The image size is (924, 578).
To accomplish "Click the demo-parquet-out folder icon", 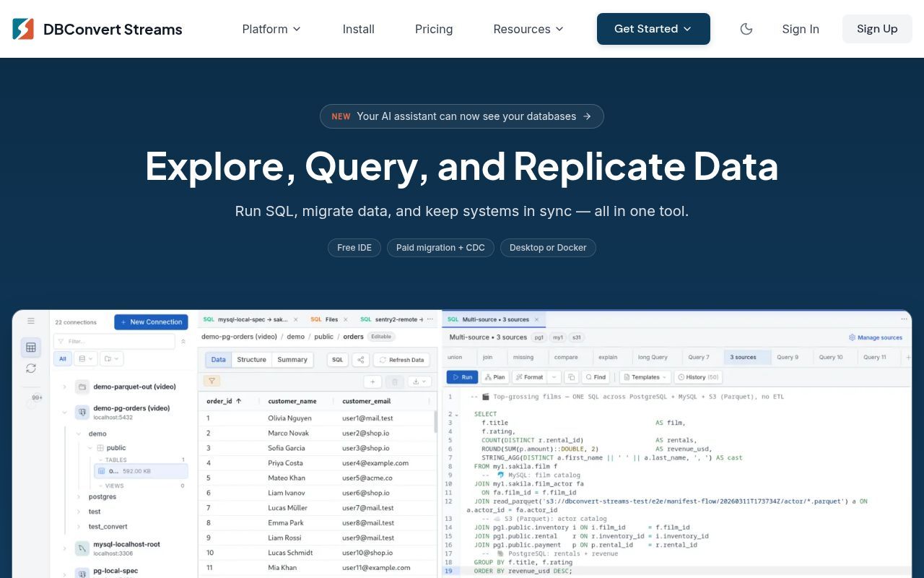I will coord(82,387).
